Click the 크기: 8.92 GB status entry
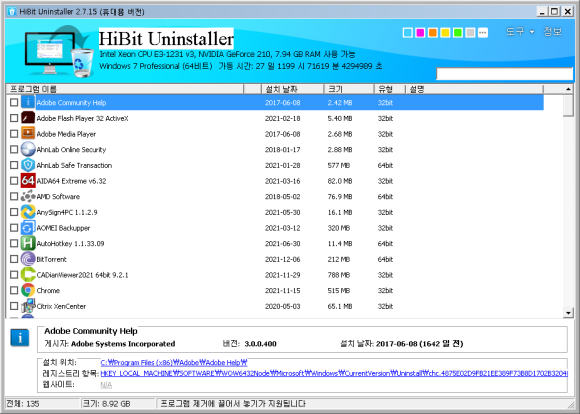The height and width of the screenshot is (414, 580). [x=107, y=404]
